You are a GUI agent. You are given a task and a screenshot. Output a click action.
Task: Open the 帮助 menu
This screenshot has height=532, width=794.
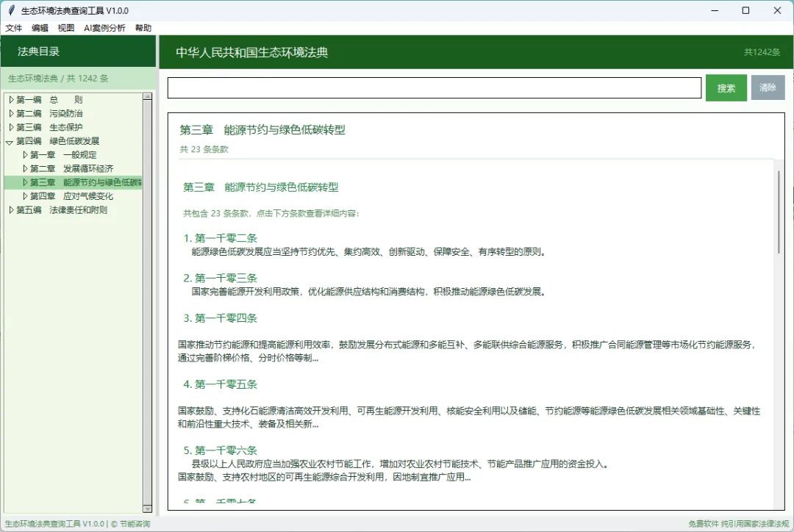coord(143,28)
